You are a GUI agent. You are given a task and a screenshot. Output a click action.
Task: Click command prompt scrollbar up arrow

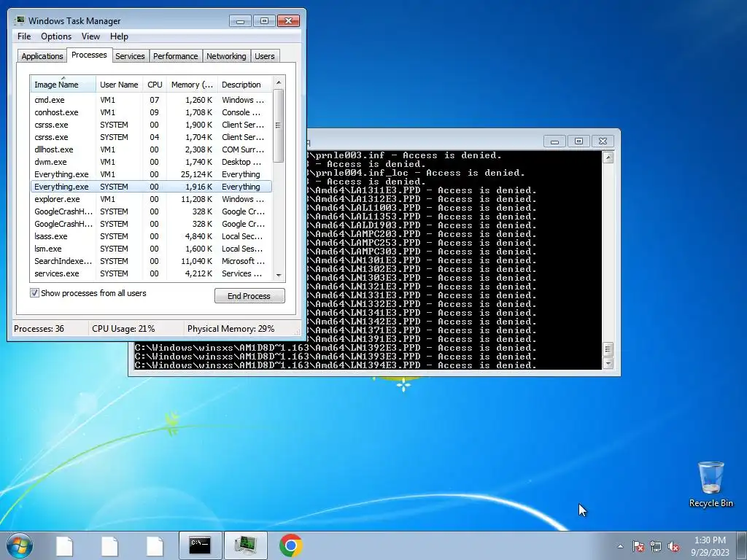tap(608, 157)
